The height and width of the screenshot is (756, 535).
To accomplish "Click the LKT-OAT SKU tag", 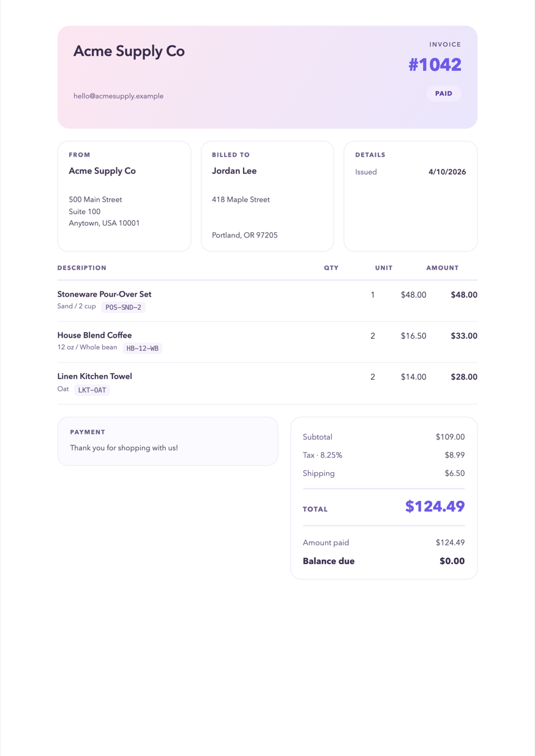I will pos(92,390).
